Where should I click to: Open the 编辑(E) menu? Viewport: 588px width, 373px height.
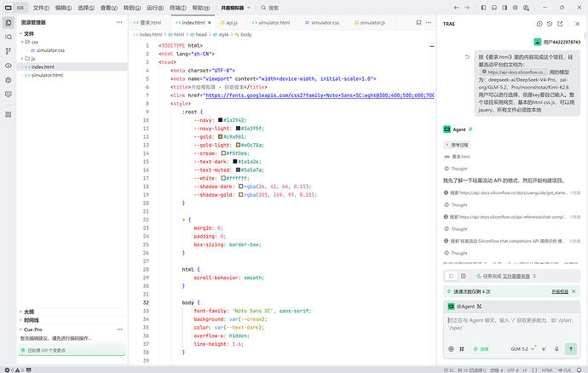pyautogui.click(x=63, y=8)
